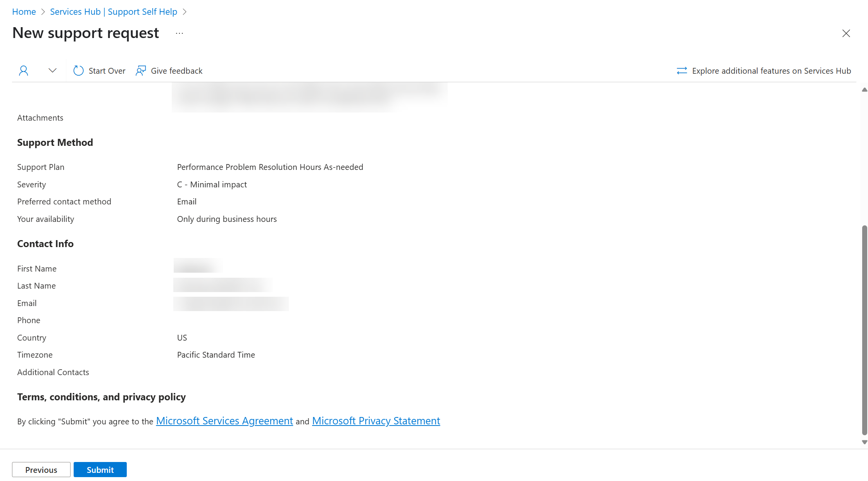Select Home breadcrumb menu item
Screen dimensions: 868x481
24,10
